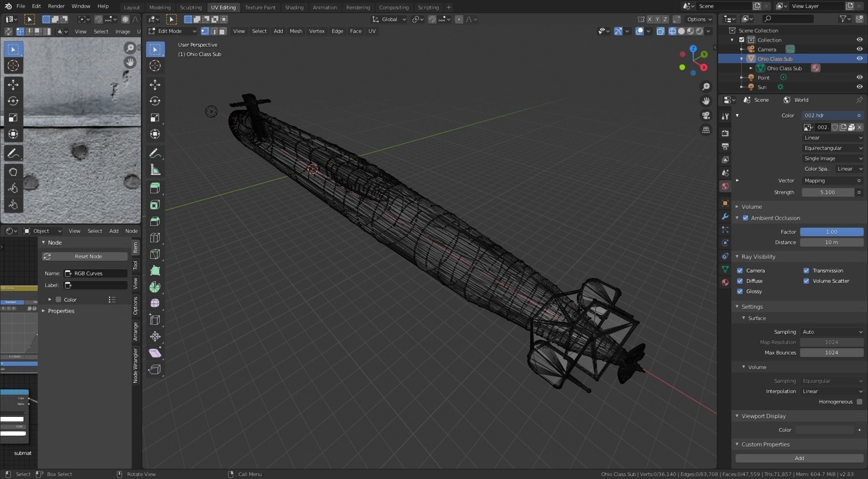Select the Shrink/Fatten tool

155,336
